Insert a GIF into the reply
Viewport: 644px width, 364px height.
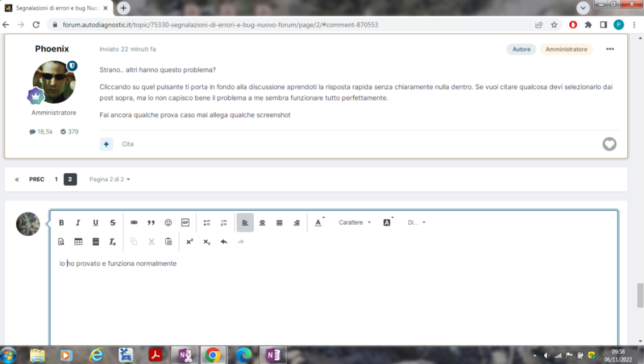coord(185,223)
